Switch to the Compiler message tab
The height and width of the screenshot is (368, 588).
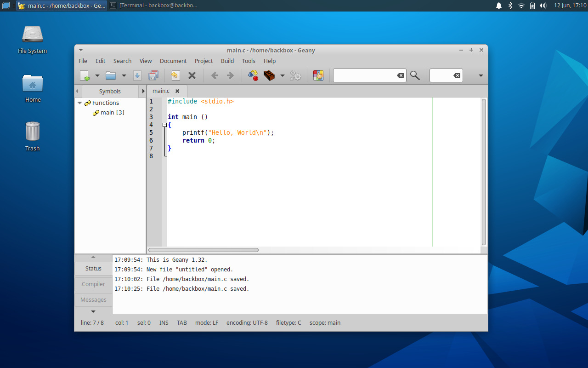pyautogui.click(x=93, y=284)
